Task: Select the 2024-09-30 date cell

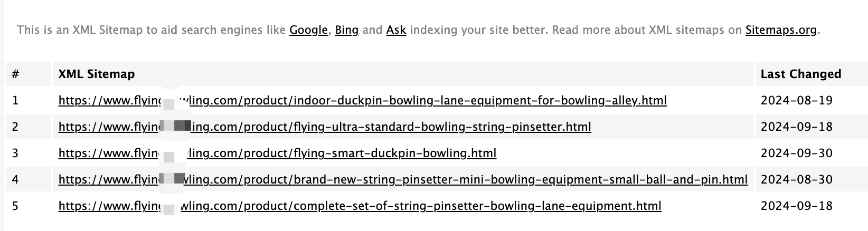Action: click(796, 153)
